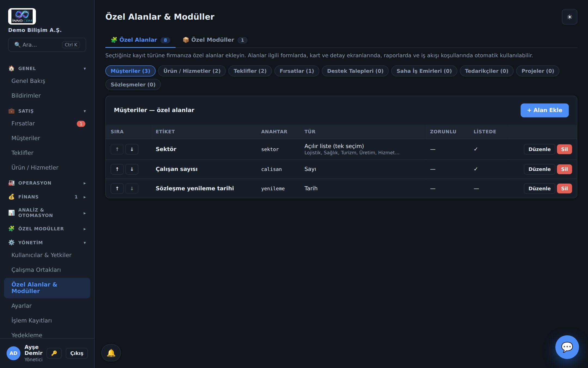Switch to the Özel Modüller tab
The height and width of the screenshot is (368, 588).
point(215,40)
